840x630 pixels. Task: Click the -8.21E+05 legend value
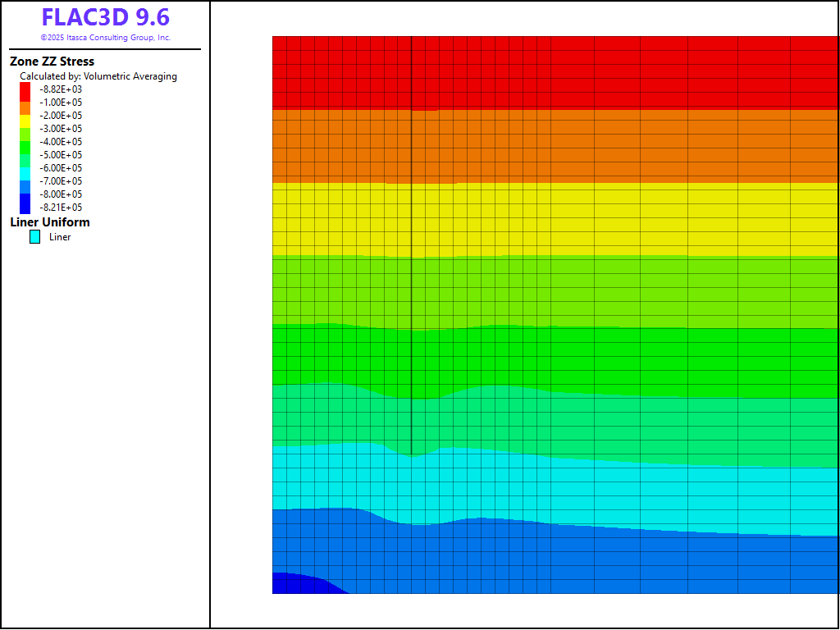pos(61,208)
